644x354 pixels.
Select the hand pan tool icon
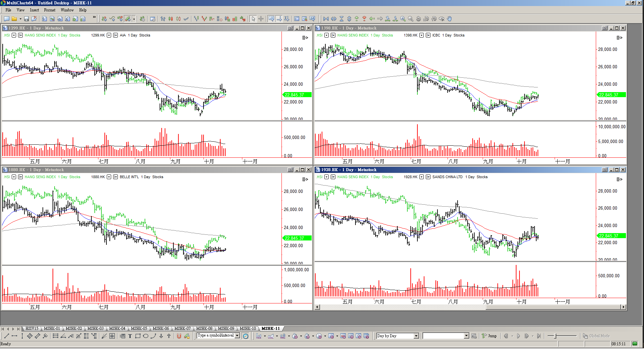[x=450, y=19]
